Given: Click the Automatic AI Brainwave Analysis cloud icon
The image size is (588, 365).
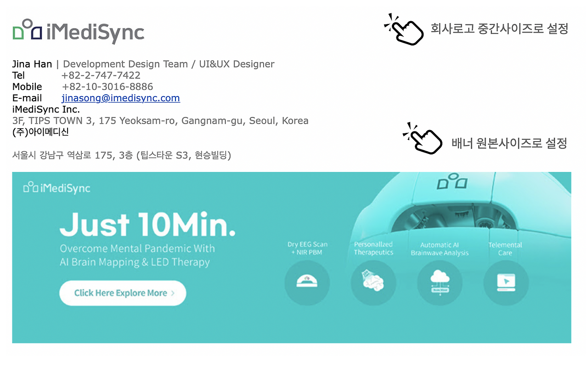Looking at the screenshot, I should click(x=439, y=283).
